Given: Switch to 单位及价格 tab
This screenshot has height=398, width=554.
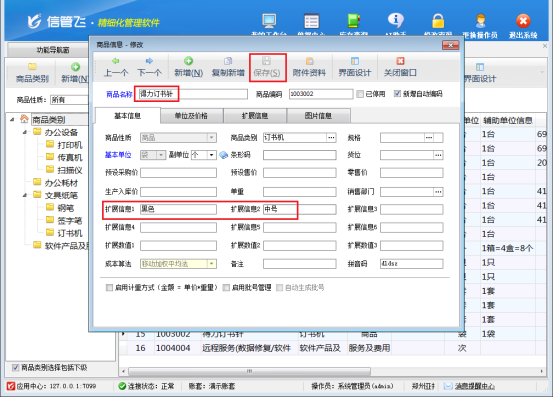Looking at the screenshot, I should (x=191, y=116).
